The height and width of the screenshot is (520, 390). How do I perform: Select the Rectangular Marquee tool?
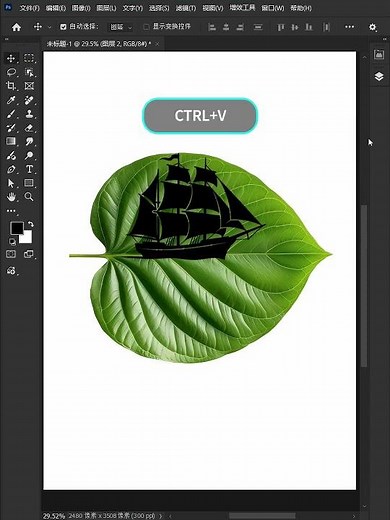[x=29, y=58]
